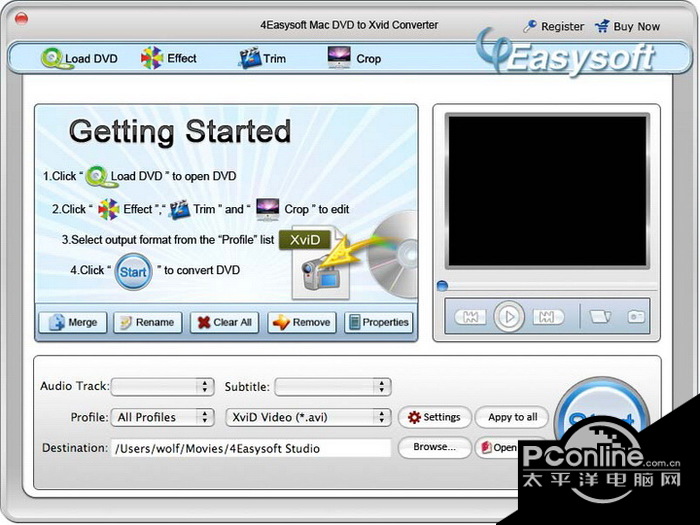
Task: Open the Properties button
Action: tap(379, 322)
